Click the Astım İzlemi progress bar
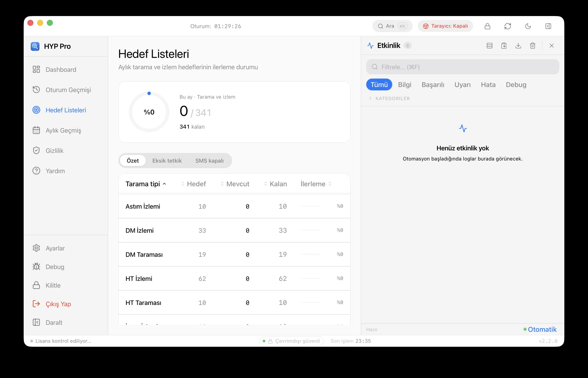The width and height of the screenshot is (588, 378). click(310, 206)
